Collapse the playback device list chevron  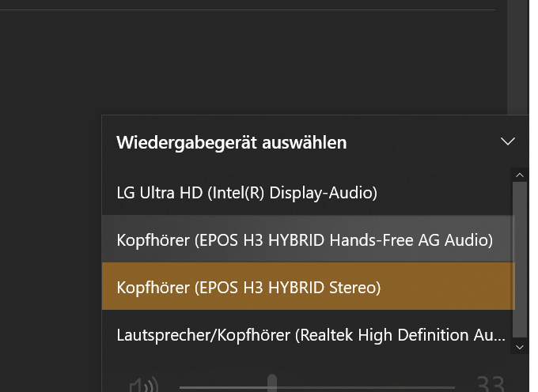pyautogui.click(x=508, y=142)
